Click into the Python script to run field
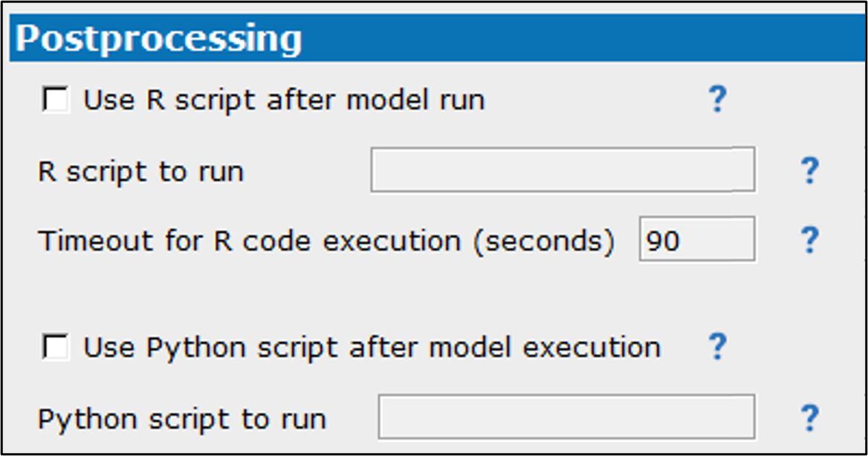 (x=566, y=417)
